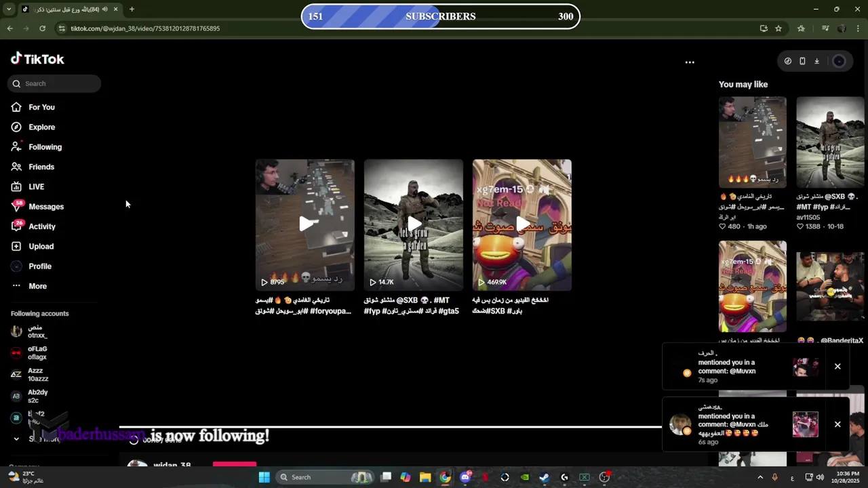The image size is (868, 488).
Task: Open first You may like video with 480 likes
Action: [x=753, y=142]
